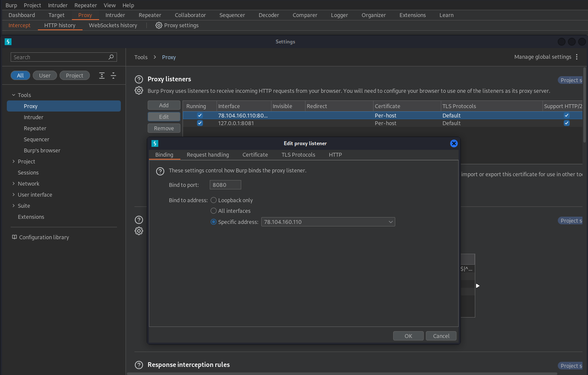Screen dimensions: 588x375
Task: Click the Proxy listeners settings gear icon
Action: click(x=139, y=90)
